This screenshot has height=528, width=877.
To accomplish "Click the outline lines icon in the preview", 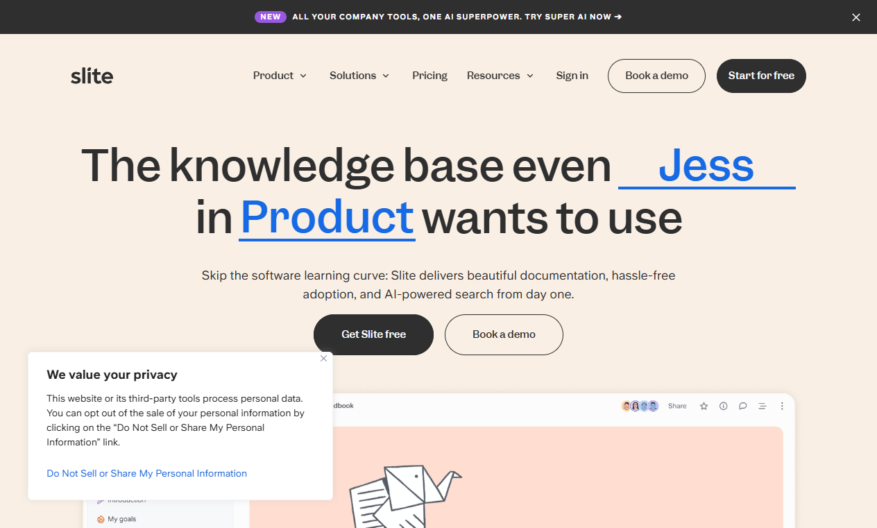I will [762, 406].
